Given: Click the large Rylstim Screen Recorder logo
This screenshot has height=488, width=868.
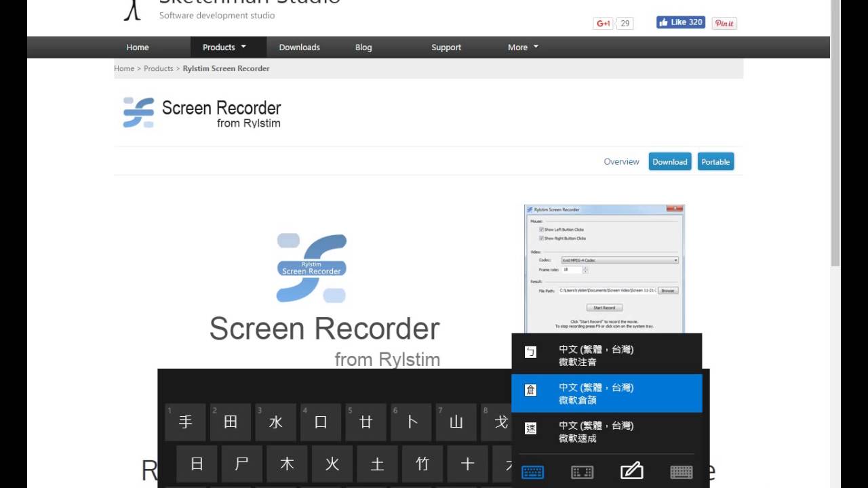Looking at the screenshot, I should (x=312, y=268).
